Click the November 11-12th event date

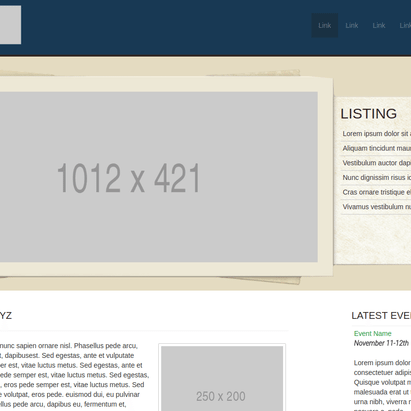[x=381, y=343]
